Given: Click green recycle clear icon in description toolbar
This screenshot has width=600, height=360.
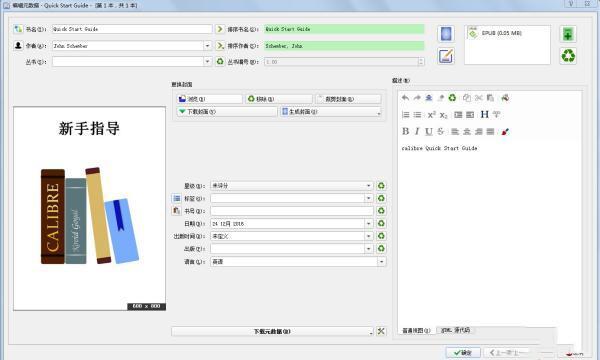Looking at the screenshot, I should 452,98.
